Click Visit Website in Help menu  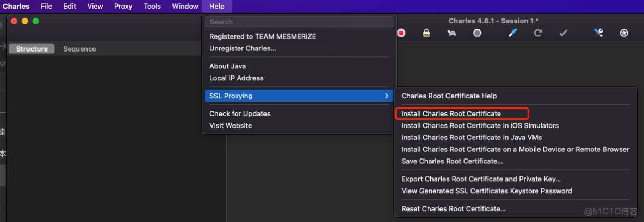(x=231, y=126)
